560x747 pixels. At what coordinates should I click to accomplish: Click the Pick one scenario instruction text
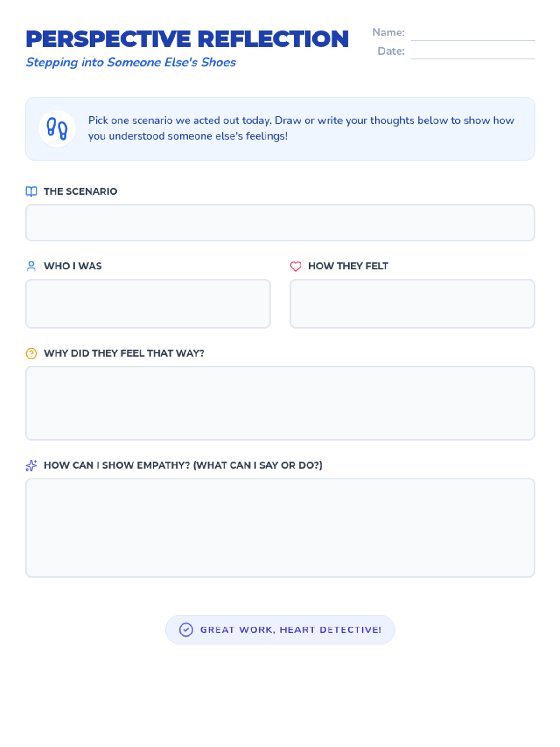coord(301,128)
